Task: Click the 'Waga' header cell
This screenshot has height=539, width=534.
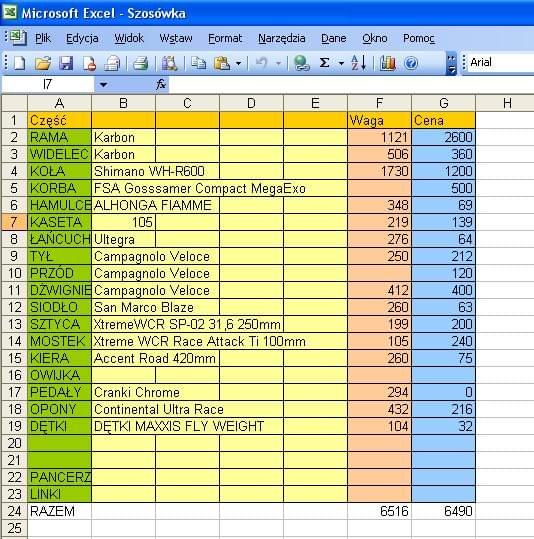Action: pos(379,120)
